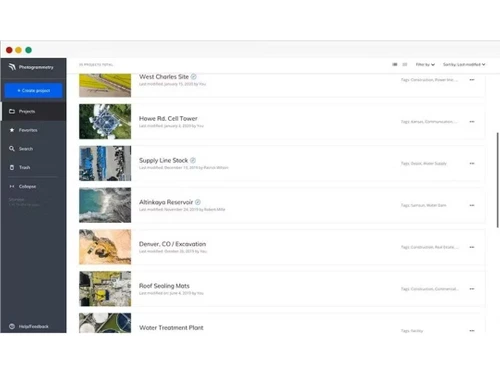This screenshot has width=500, height=375.
Task: Click the red close window button
Action: click(9, 50)
